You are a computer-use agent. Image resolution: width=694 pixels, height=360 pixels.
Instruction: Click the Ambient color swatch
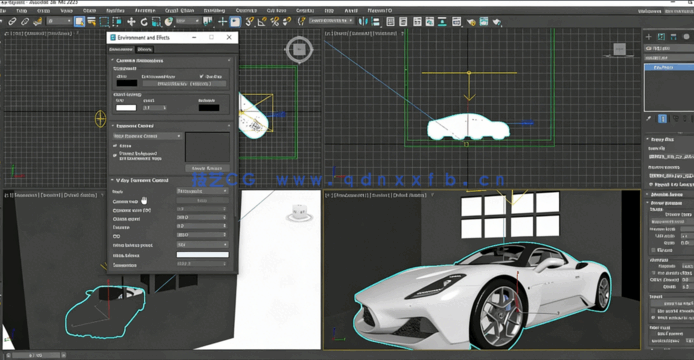tap(209, 108)
